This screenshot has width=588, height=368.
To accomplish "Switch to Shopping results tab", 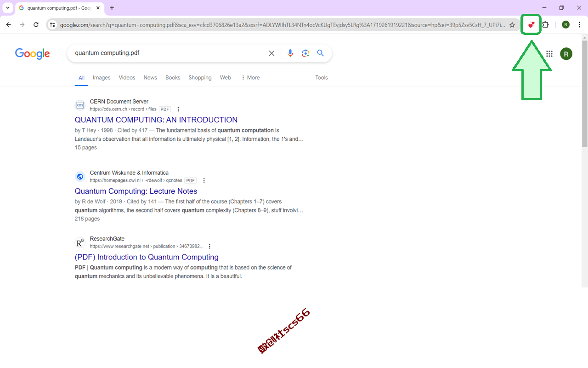I will 200,78.
